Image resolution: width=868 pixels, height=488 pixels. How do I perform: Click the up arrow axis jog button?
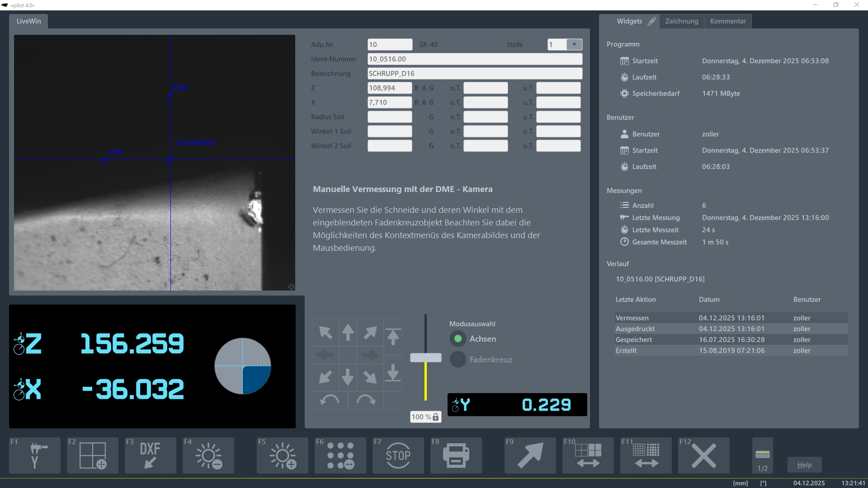tap(348, 333)
